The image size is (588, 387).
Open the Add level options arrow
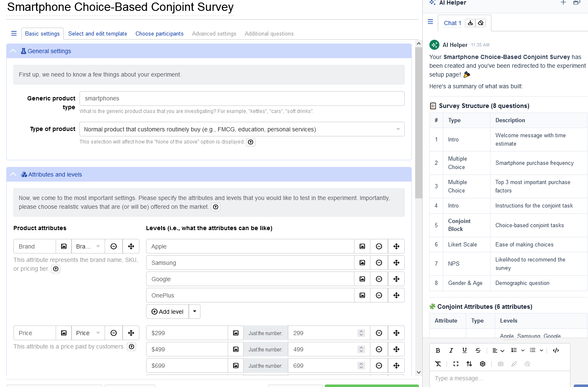[195, 312]
